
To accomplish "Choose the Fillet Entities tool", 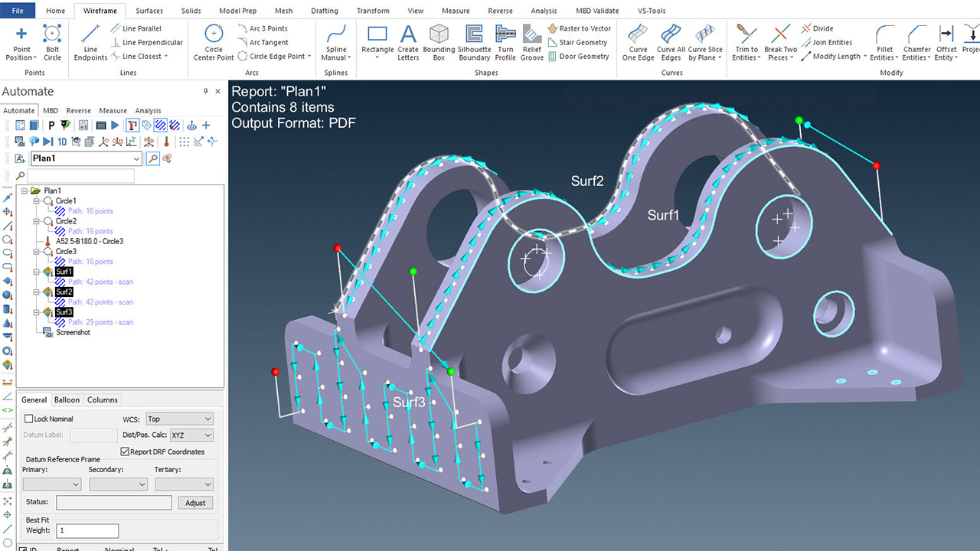I will [884, 44].
